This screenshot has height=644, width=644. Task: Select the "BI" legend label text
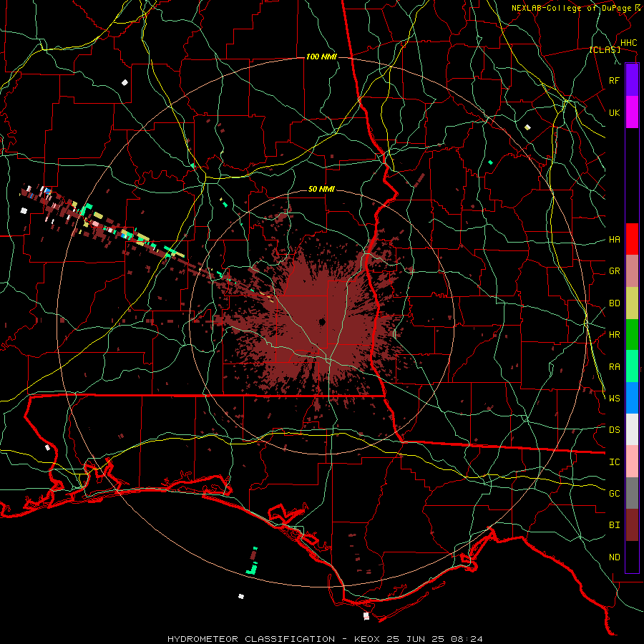click(614, 525)
